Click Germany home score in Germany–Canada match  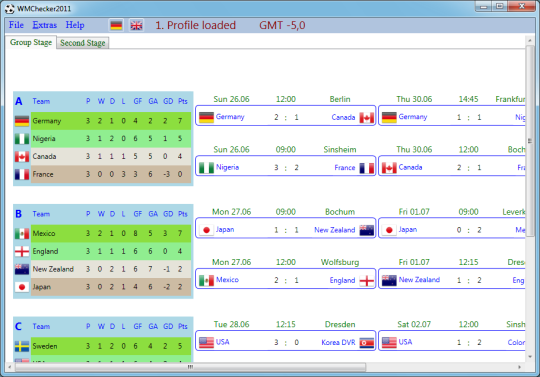[276, 117]
